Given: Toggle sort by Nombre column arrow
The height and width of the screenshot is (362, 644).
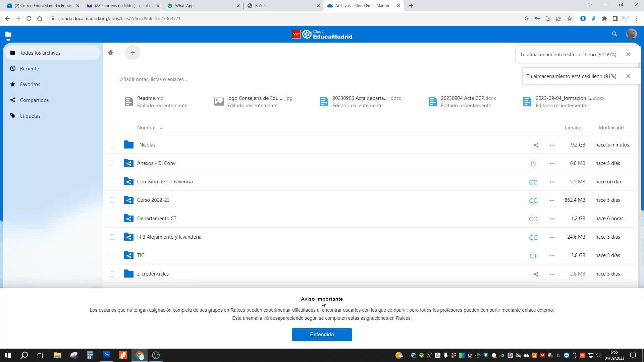Looking at the screenshot, I should (x=161, y=128).
